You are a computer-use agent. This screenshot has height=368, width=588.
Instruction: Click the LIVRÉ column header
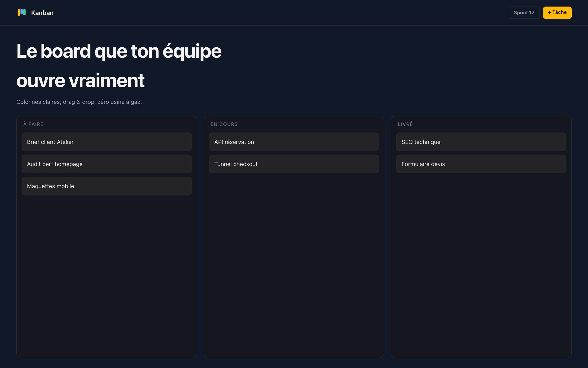click(x=405, y=124)
